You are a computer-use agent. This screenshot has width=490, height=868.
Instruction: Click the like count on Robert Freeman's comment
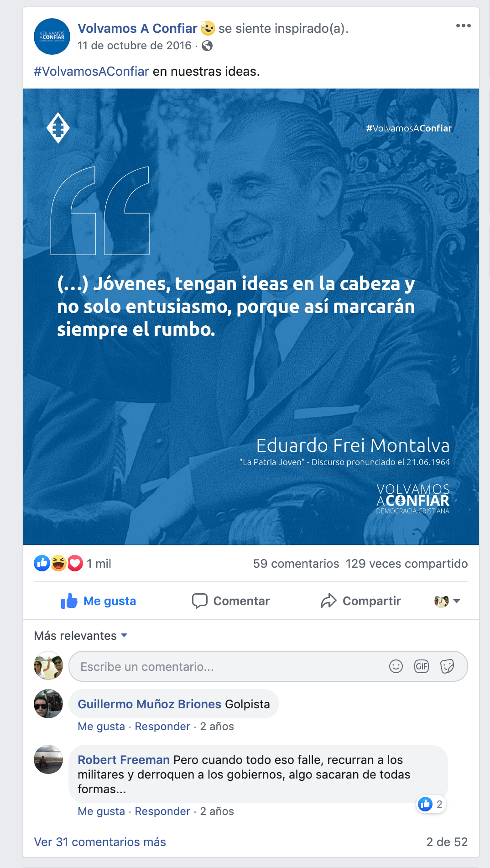point(431,804)
